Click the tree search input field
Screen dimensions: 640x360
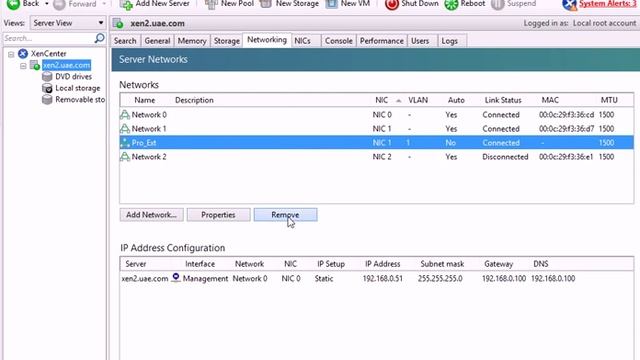(x=48, y=38)
